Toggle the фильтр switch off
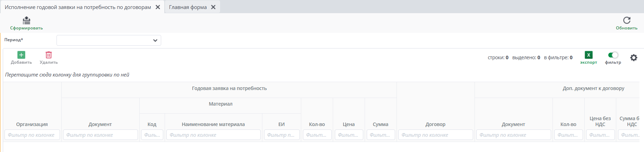The height and width of the screenshot is (152, 644). coord(613,55)
